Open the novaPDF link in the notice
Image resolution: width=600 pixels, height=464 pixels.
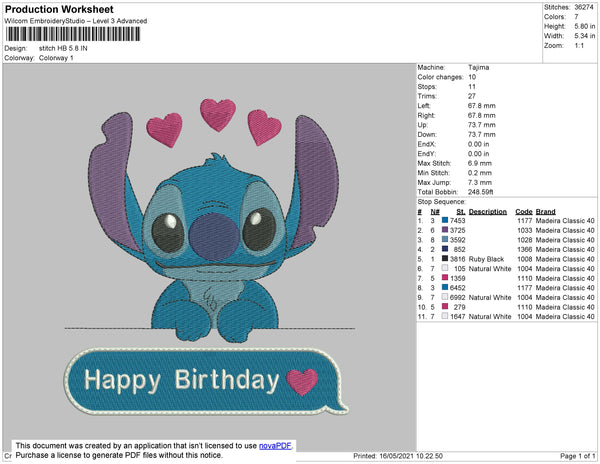[275, 446]
